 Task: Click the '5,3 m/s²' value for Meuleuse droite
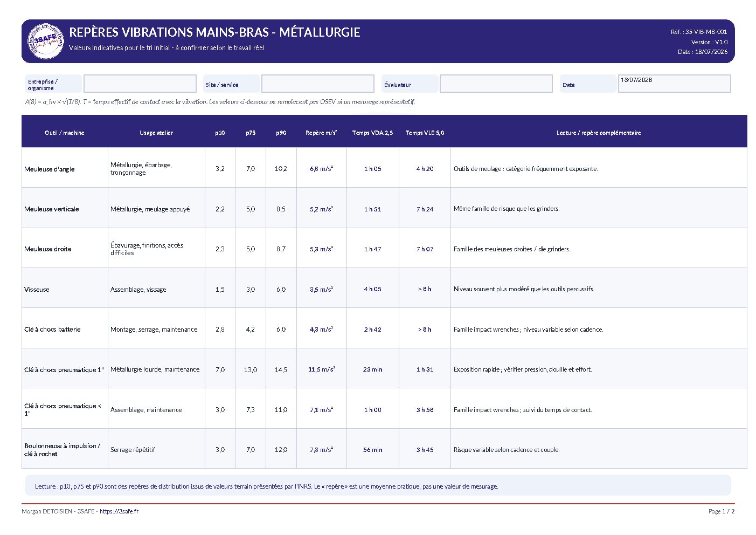click(x=321, y=249)
